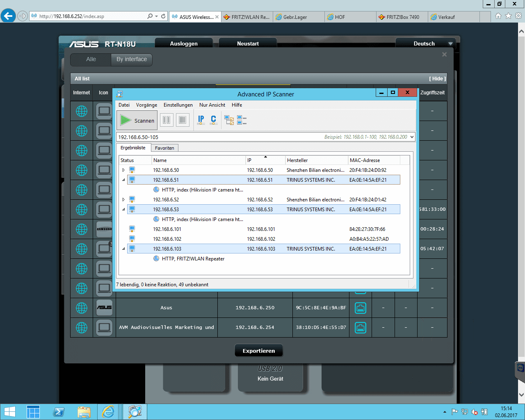Collapse the 192.168.6.51 tree row
525x420 pixels.
[x=123, y=180]
